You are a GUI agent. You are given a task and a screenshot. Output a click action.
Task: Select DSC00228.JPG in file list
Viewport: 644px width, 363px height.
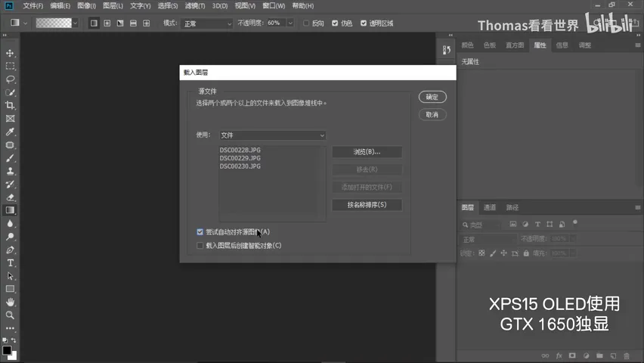coord(240,150)
